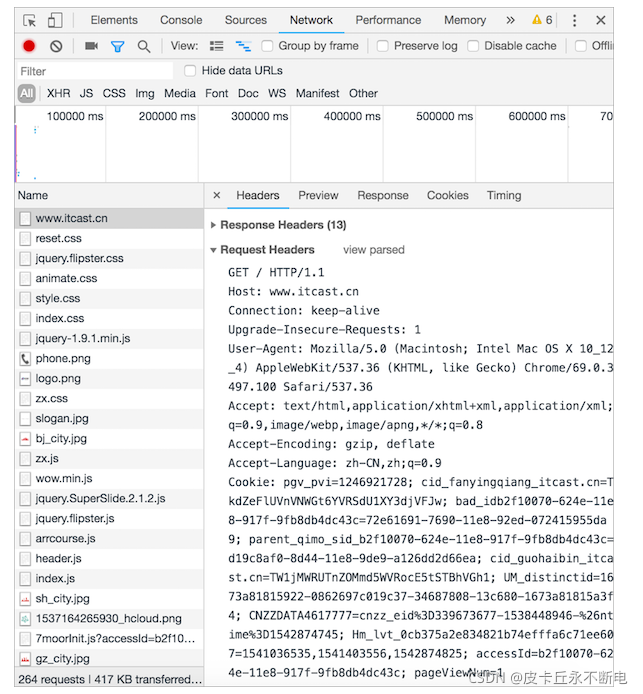
Task: Toggle the filter funnel icon
Action: point(117,46)
